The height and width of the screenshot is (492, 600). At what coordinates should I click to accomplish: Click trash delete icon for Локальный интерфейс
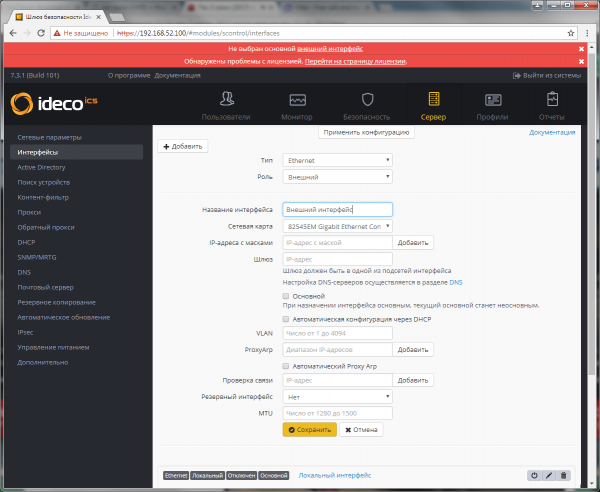coord(563,475)
